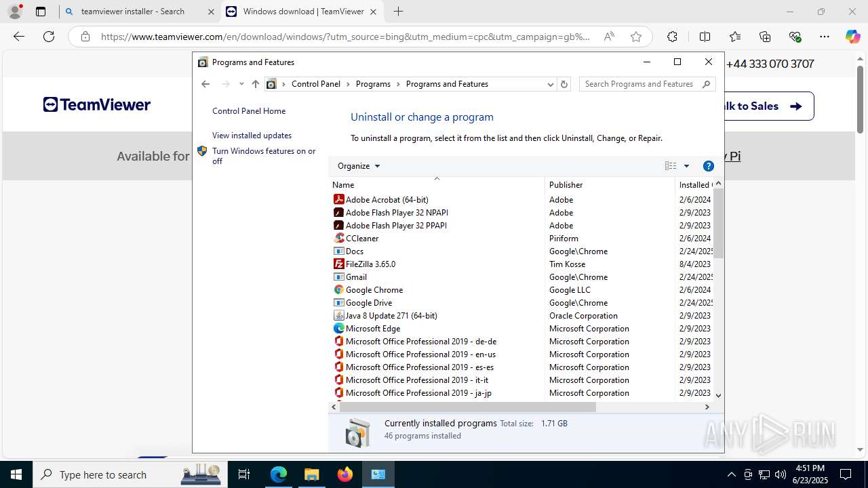Select the Microsoft Edge icon in programs list
Screen dimensions: 868x488
339,328
